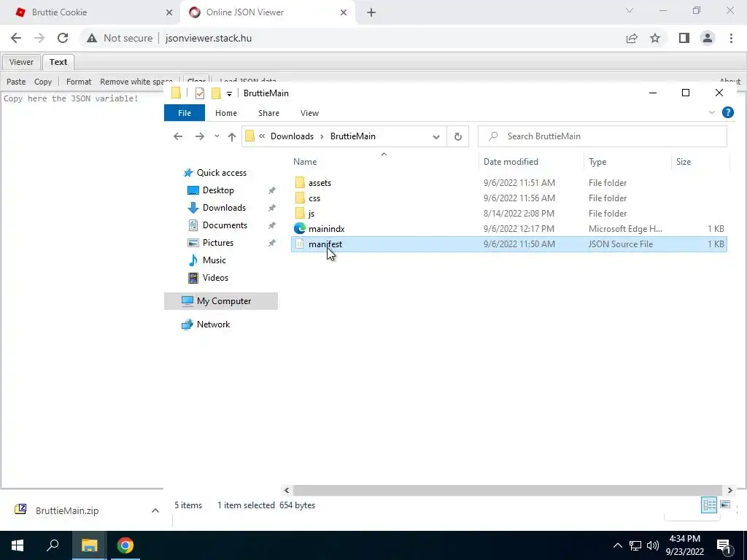The height and width of the screenshot is (560, 747).
Task: Go up one folder level
Action: (232, 136)
